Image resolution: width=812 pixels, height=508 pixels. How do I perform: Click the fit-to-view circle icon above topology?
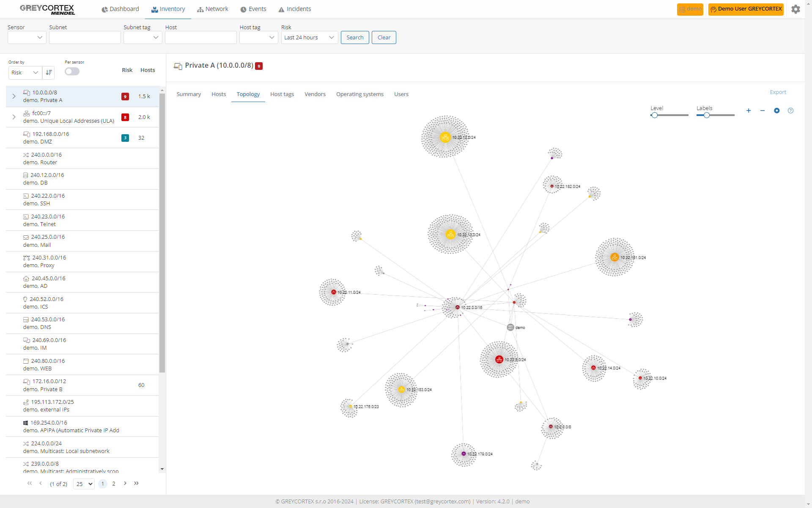776,110
